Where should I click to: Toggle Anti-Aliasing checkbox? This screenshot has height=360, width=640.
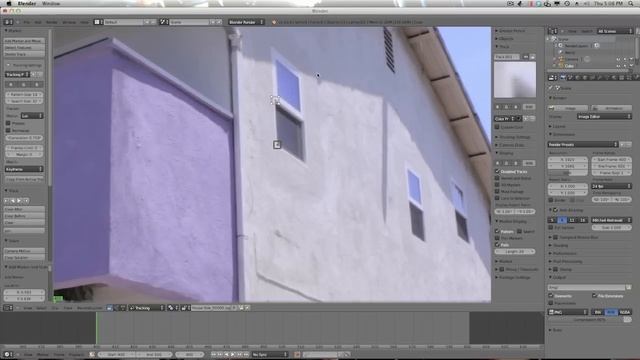556,210
